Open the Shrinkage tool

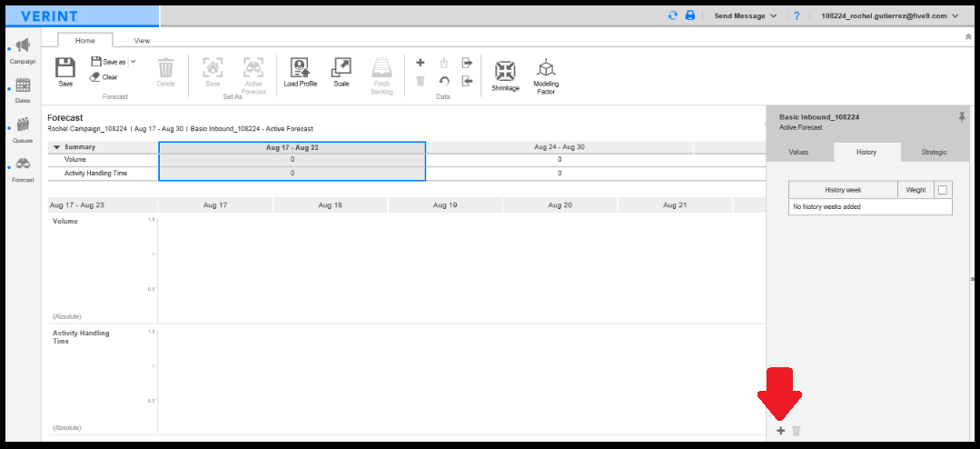pyautogui.click(x=505, y=75)
